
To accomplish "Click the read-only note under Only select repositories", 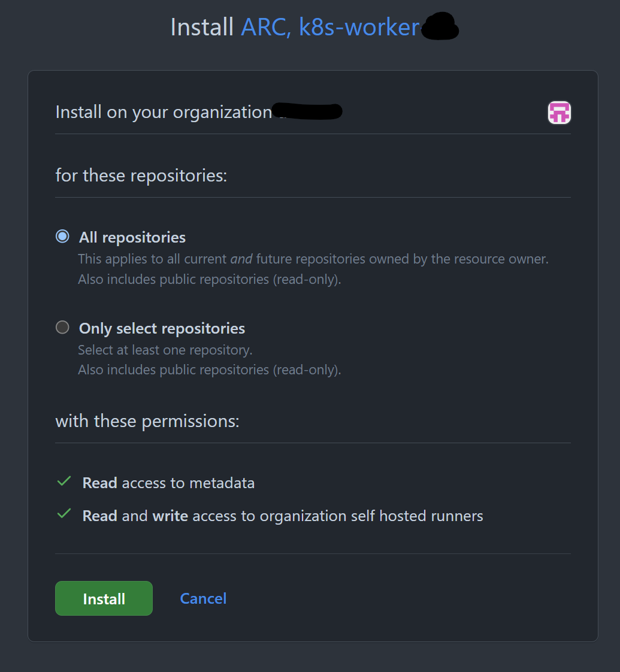I will [209, 370].
